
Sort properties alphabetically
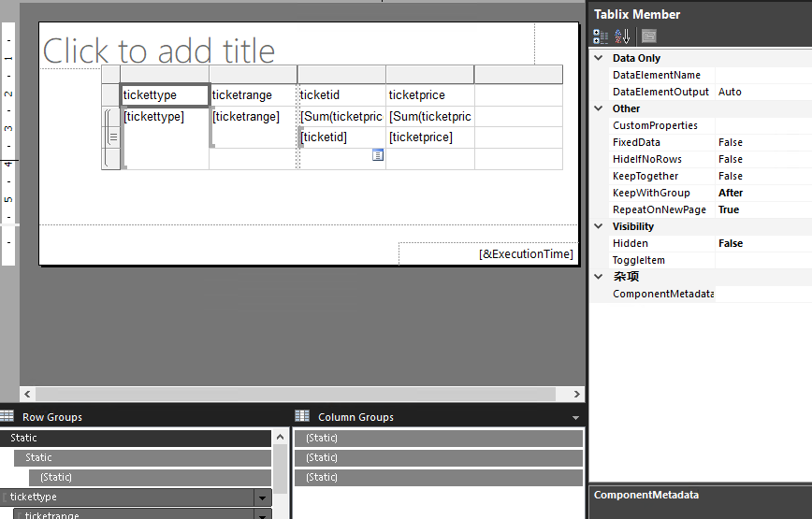pos(622,36)
